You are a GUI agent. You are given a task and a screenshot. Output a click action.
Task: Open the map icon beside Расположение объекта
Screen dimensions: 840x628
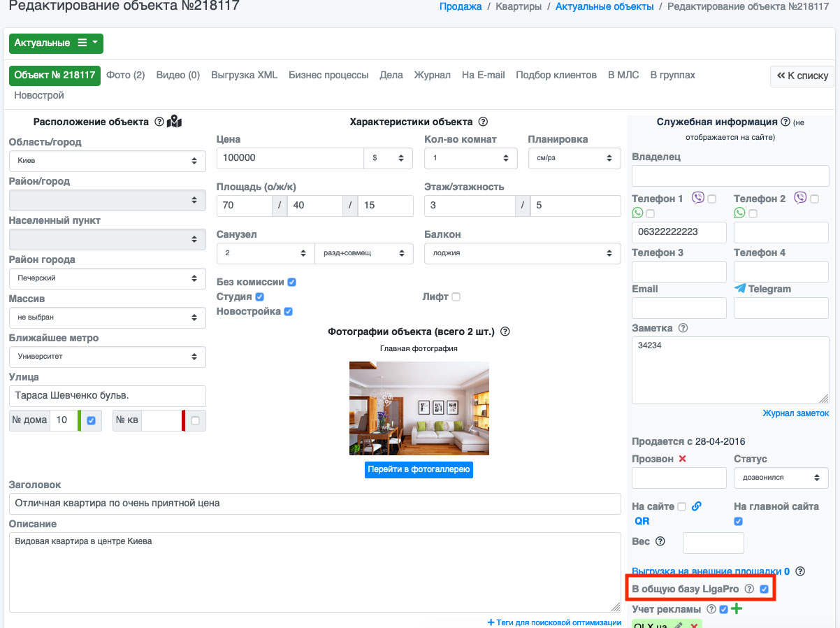pos(175,122)
